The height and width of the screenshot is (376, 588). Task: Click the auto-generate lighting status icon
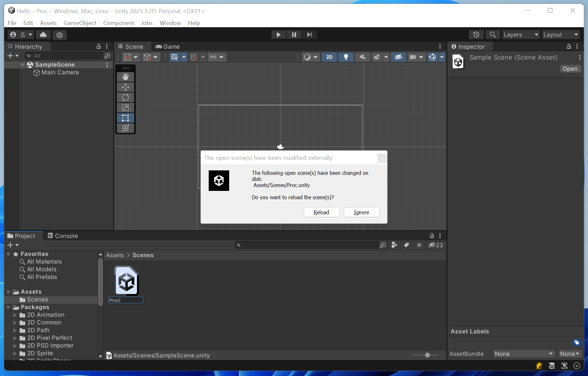tap(565, 366)
